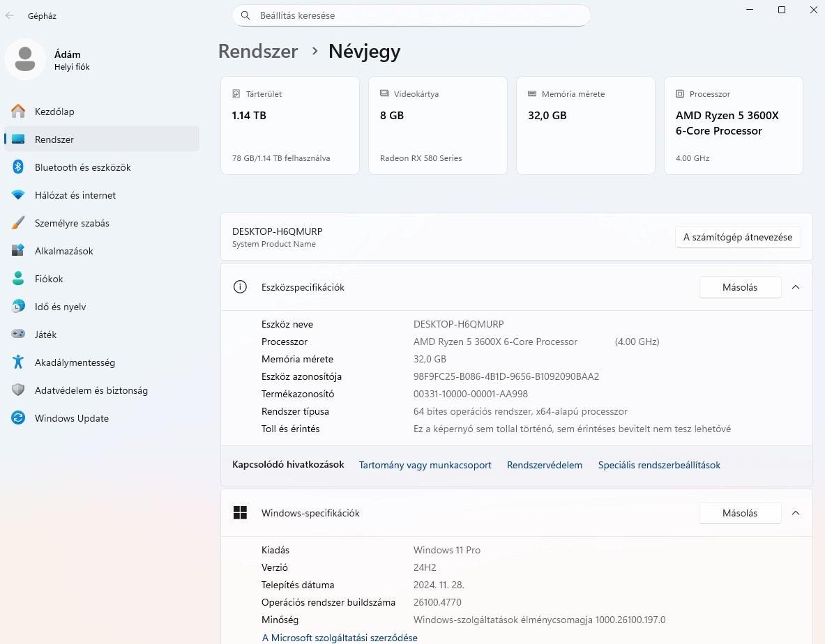Screen dimensions: 825x644
Task: Open the Kezdőlap menu item
Action: point(54,112)
